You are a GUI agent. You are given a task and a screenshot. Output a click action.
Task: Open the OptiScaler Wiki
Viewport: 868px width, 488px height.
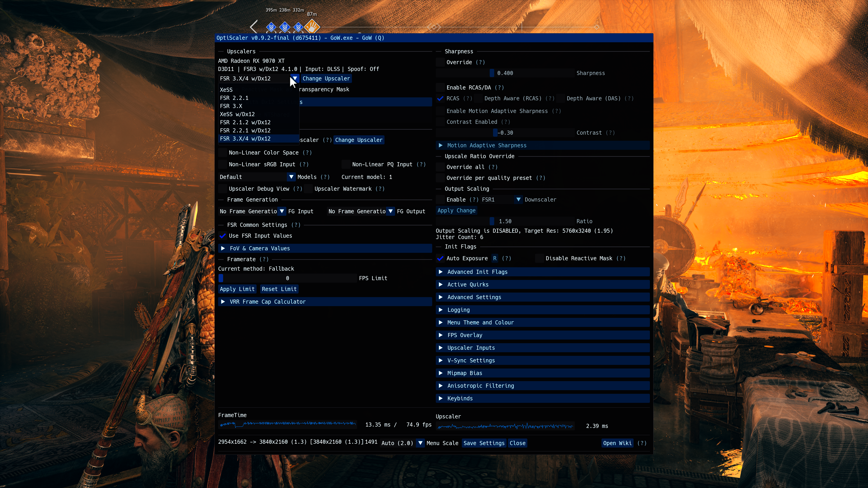(617, 443)
